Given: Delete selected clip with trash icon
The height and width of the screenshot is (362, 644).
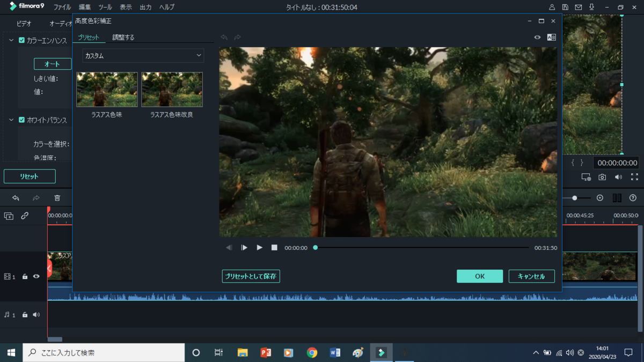Looking at the screenshot, I should [57, 198].
